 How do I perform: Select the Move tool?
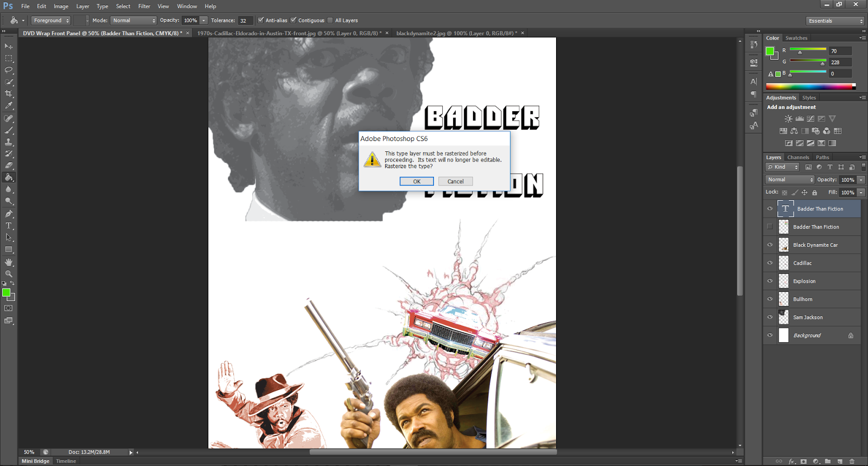9,47
